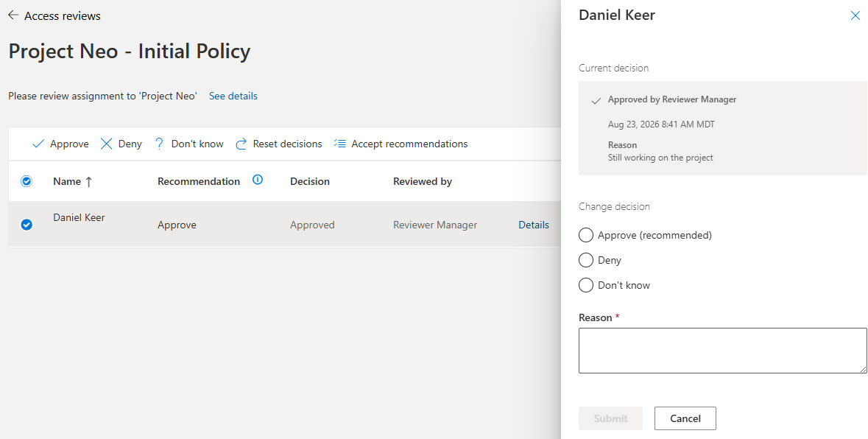Open the Recommendation column info icon
This screenshot has width=868, height=439.
point(258,180)
